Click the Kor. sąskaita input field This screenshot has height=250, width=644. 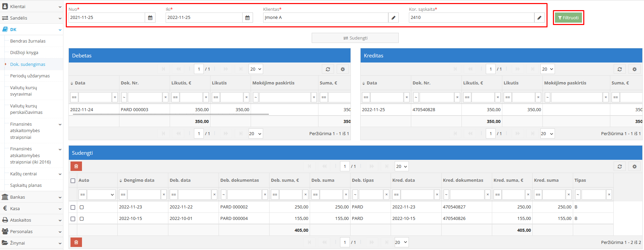(x=471, y=18)
